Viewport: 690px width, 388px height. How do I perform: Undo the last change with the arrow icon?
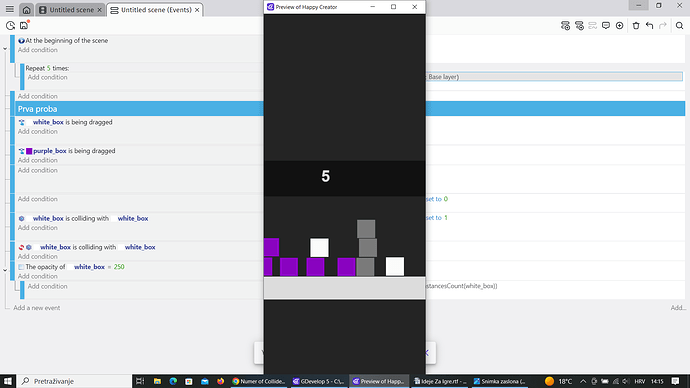[650, 26]
